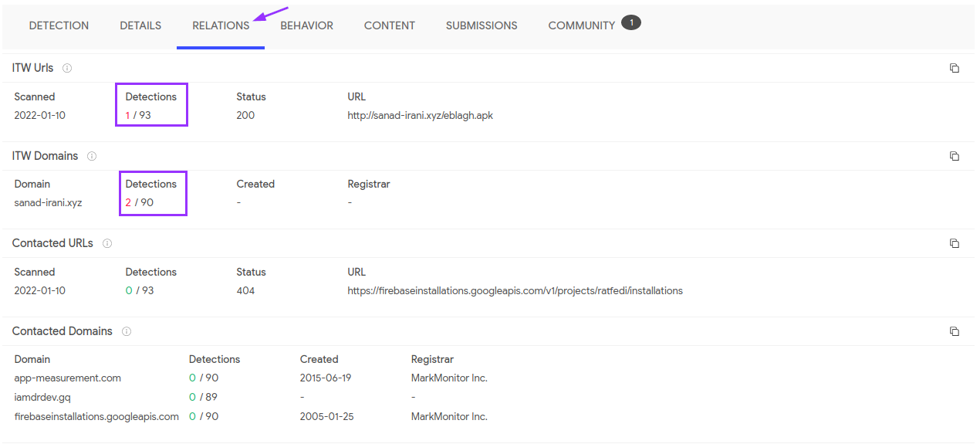Open the sanad-irani.xyz/eblagh.apk URL entry
This screenshot has height=444, width=980.
click(x=420, y=116)
